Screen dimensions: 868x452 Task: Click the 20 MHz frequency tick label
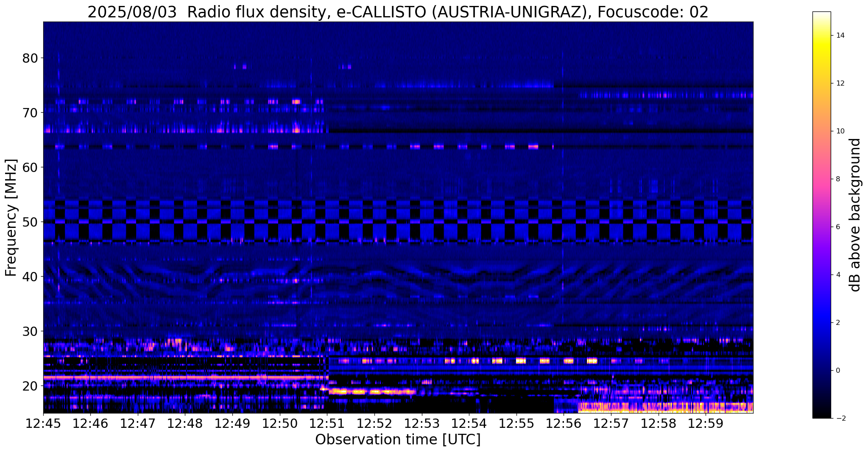click(x=30, y=386)
